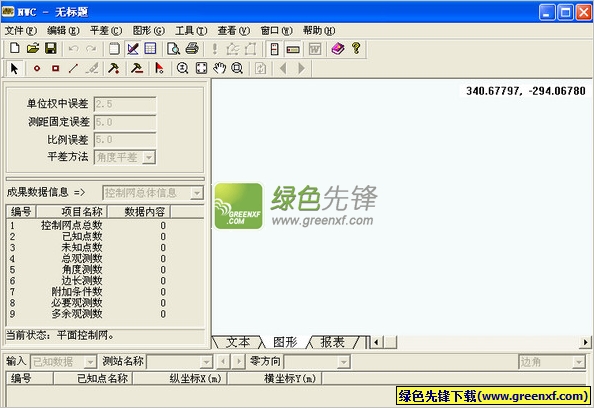Select the arrow pointer tool
Image resolution: width=594 pixels, height=408 pixels.
(14, 69)
